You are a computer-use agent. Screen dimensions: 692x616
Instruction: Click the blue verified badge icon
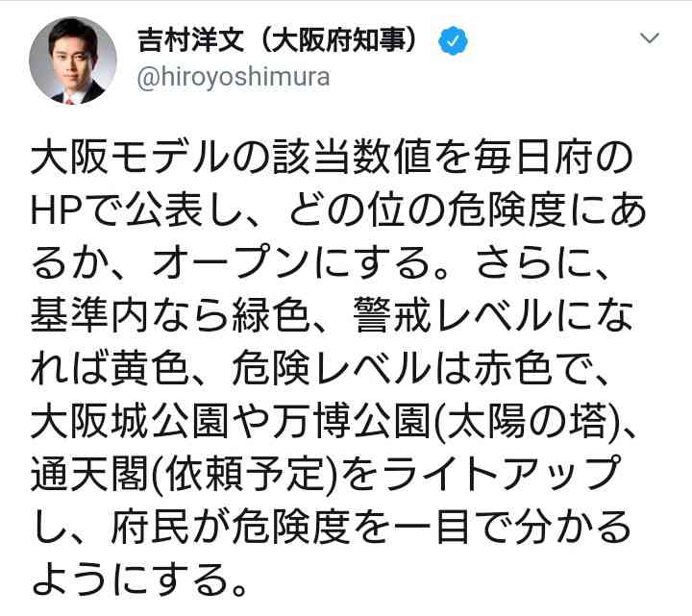pos(454,41)
